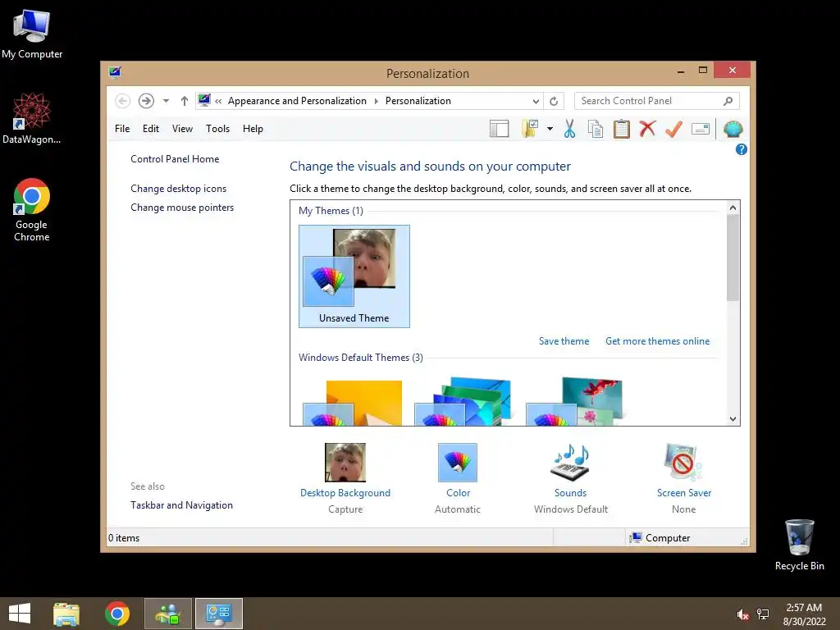Screen dimensions: 840x630
Task: Select the flowers default theme
Action: coord(574,402)
